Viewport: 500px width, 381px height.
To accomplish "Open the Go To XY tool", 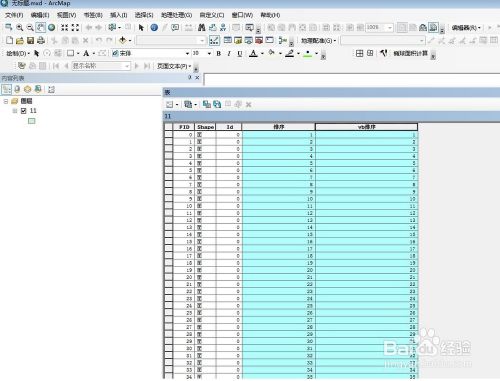I will pyautogui.click(x=223, y=28).
